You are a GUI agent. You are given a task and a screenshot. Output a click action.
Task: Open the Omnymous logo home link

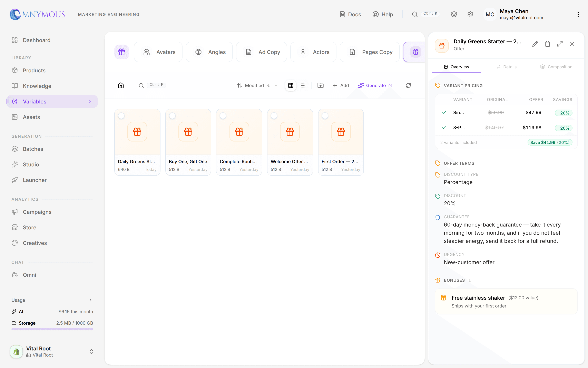click(37, 14)
